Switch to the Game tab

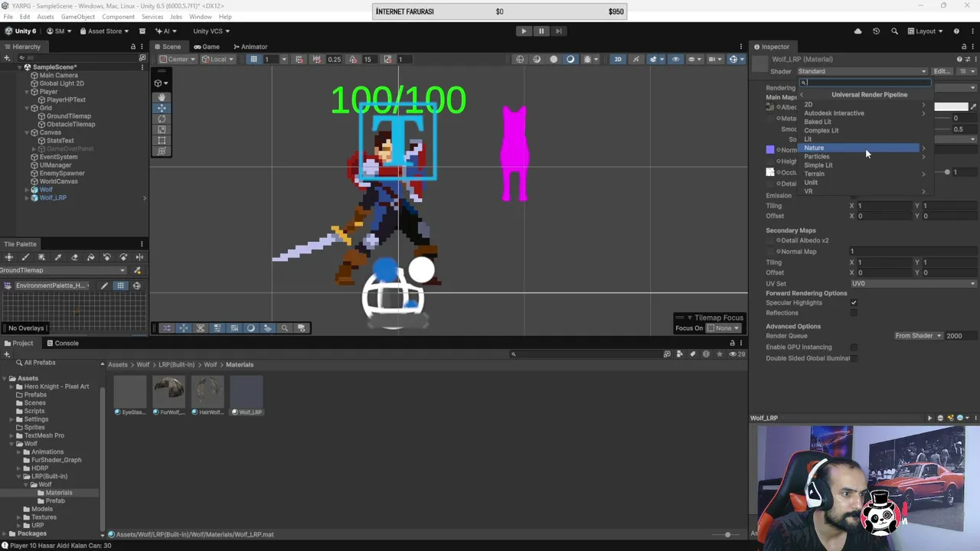click(x=206, y=47)
